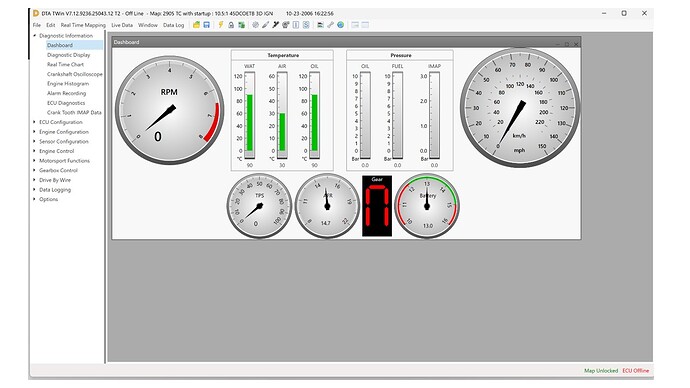This screenshot has width=690, height=388.
Task: Click the pencil toolbar icon
Action: 265,25
